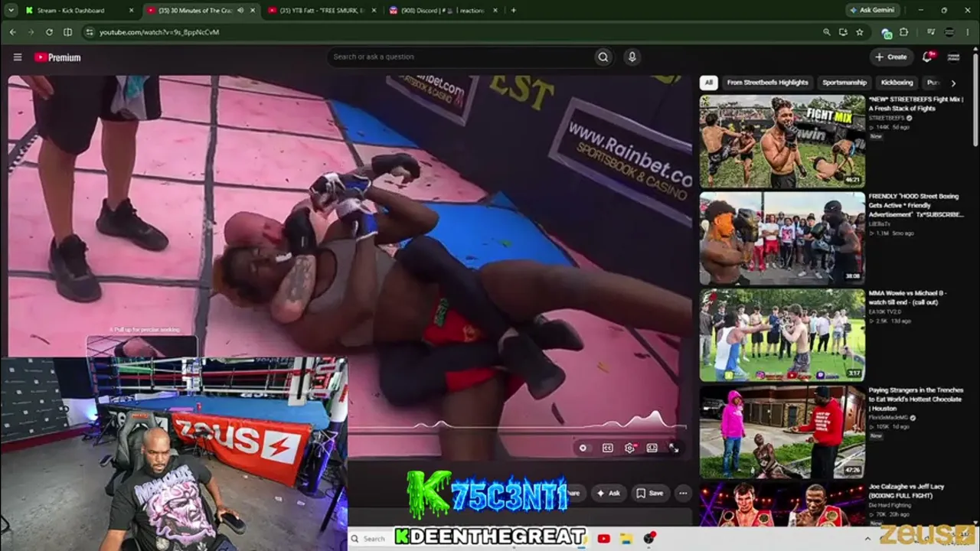Open the FRIENDLY HOOD Street Boxing thumbnail

[x=782, y=238]
